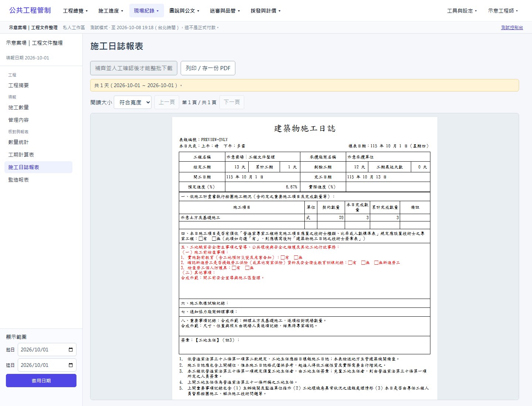Open the 送審與品管 menu
Viewport: 532px width, 406px height.
[x=225, y=11]
